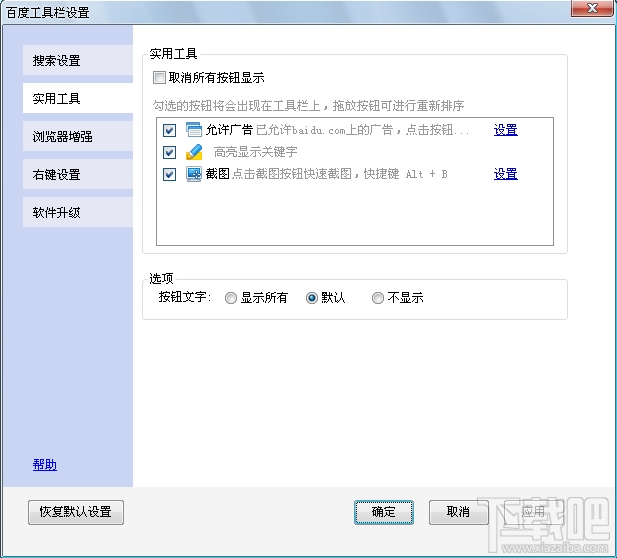The image size is (617, 558).
Task: Click the 截图 item label
Action: point(218,174)
